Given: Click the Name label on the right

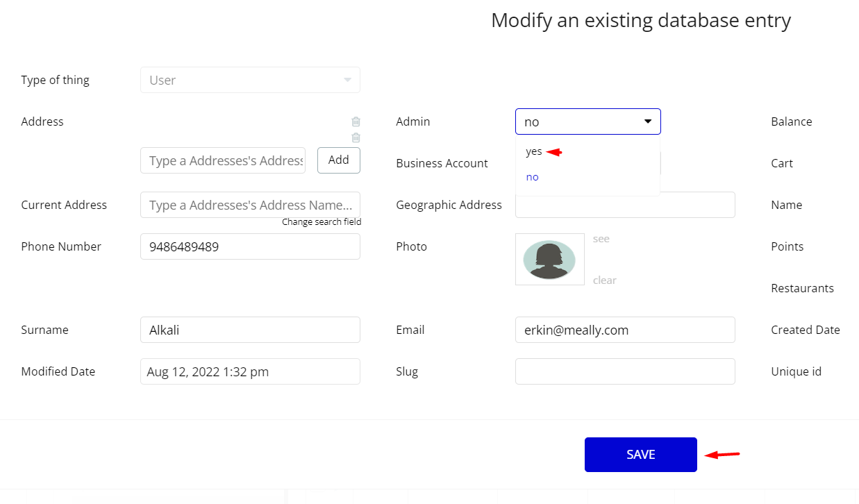Looking at the screenshot, I should (x=787, y=205).
